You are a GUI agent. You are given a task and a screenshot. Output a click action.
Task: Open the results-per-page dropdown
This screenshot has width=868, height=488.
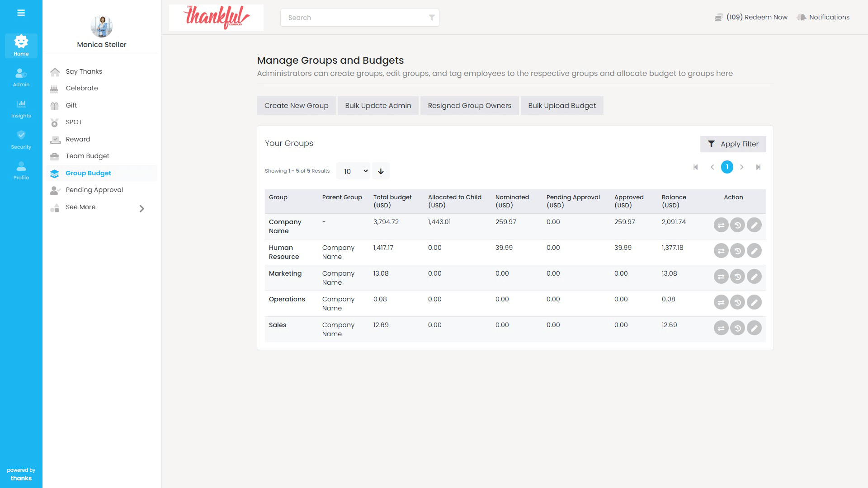(353, 171)
